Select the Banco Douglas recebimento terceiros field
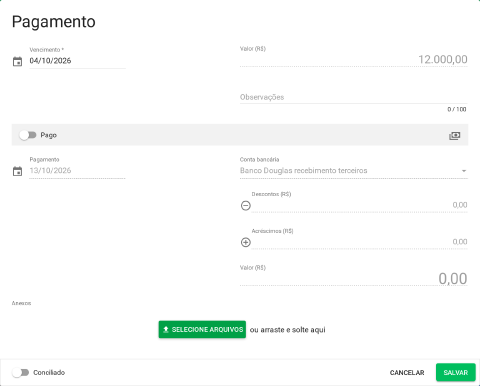Image resolution: width=480 pixels, height=386 pixels. point(354,171)
